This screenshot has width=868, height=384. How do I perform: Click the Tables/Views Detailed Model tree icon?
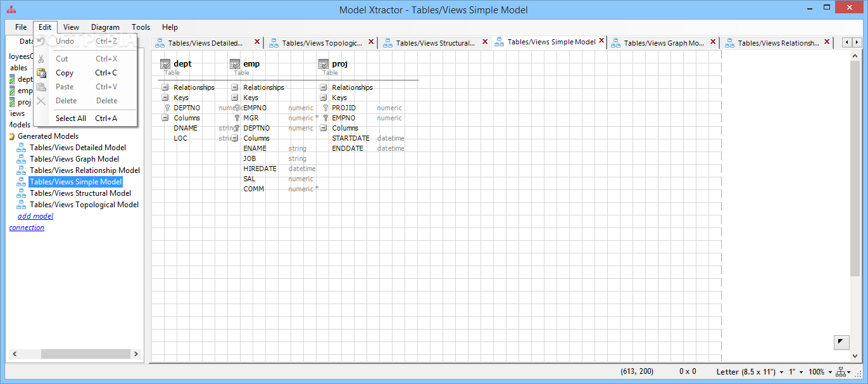tap(22, 148)
